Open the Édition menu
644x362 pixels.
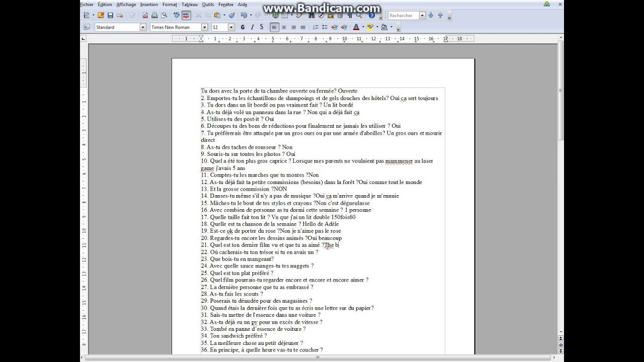point(105,5)
